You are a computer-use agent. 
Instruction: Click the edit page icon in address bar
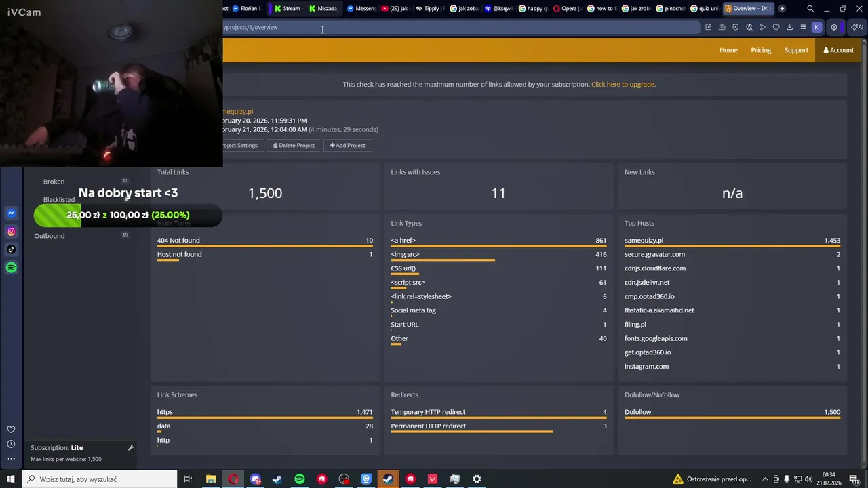tap(708, 27)
